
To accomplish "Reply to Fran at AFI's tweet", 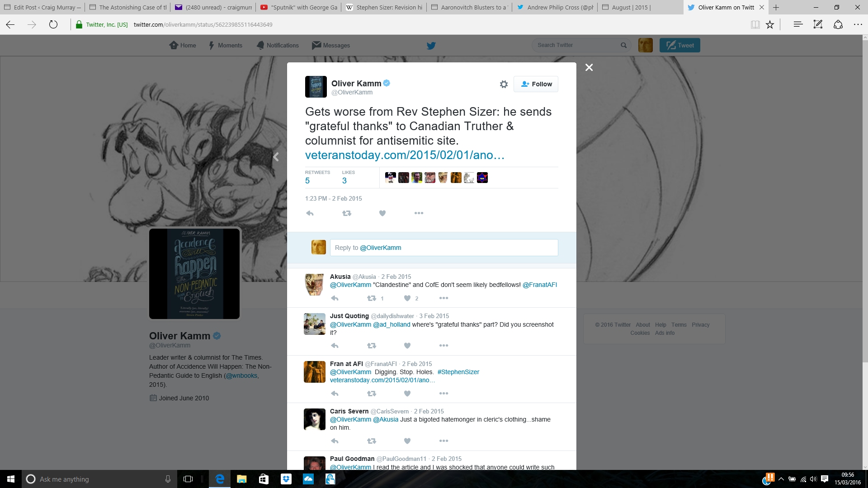I will (335, 394).
